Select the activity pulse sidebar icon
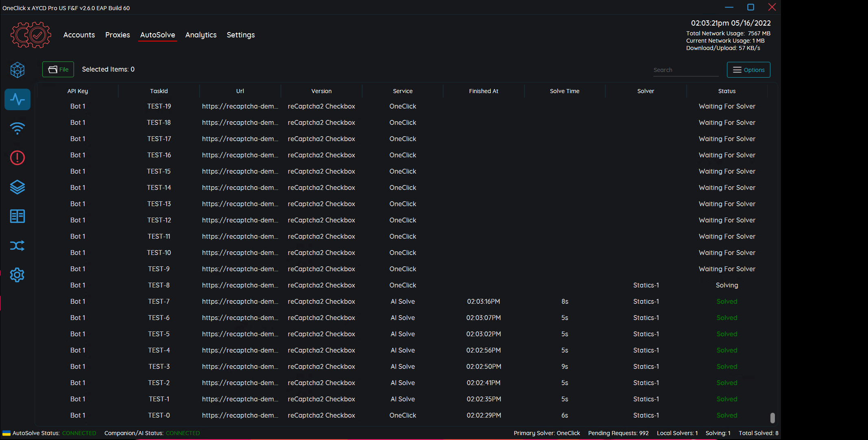Screen dimensions: 868x440 tap(17, 99)
